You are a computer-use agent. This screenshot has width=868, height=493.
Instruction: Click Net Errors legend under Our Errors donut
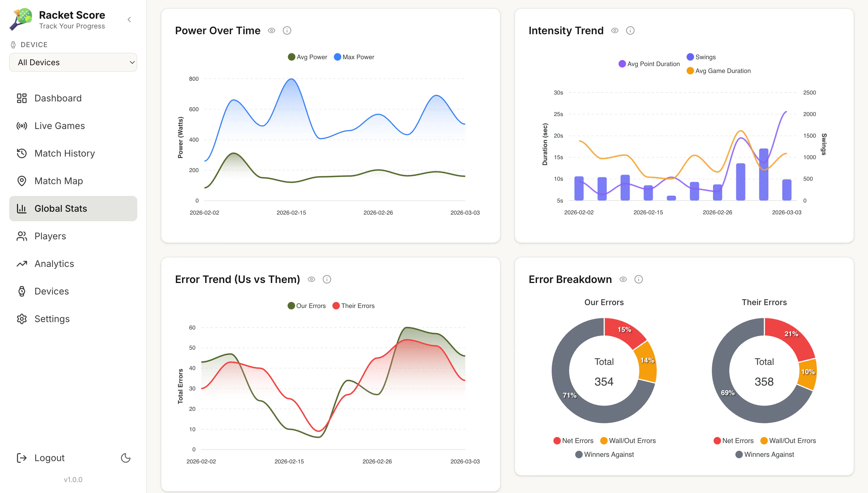click(x=573, y=441)
